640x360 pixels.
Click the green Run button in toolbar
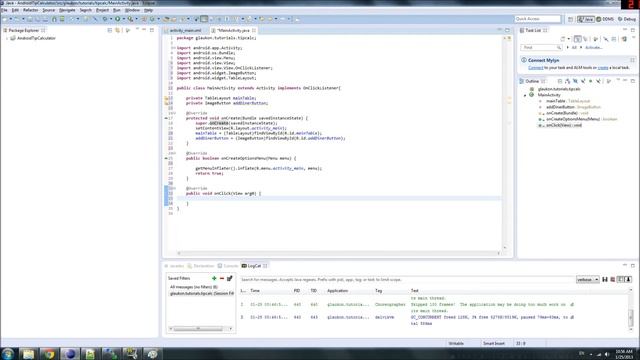tap(118, 19)
